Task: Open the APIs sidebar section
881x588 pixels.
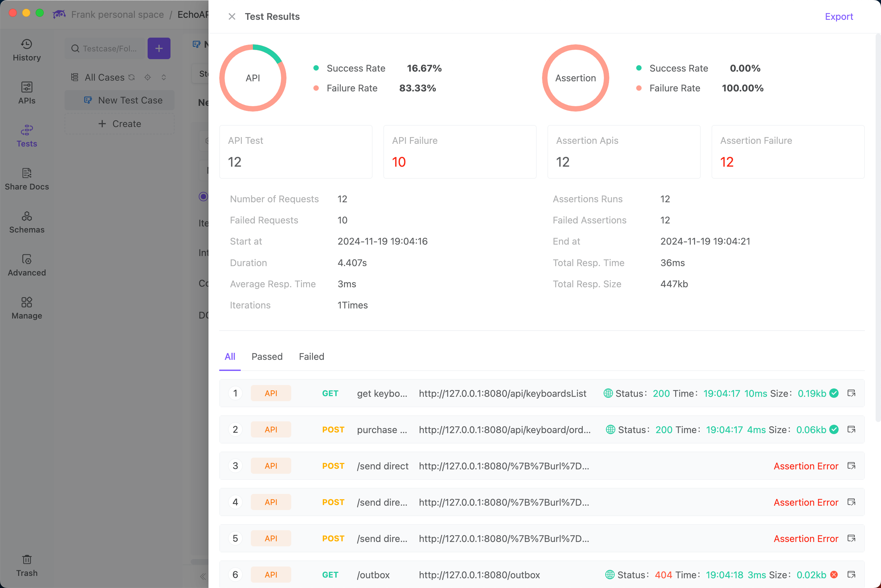Action: (x=27, y=93)
